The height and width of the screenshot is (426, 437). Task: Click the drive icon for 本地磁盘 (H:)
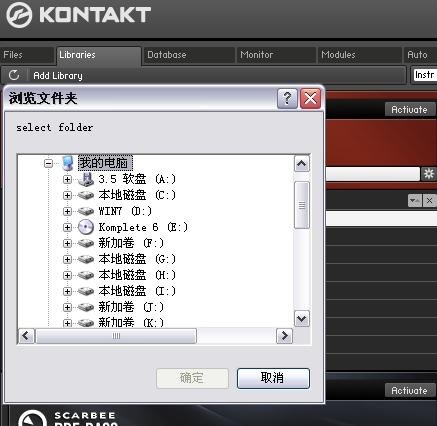pos(86,275)
